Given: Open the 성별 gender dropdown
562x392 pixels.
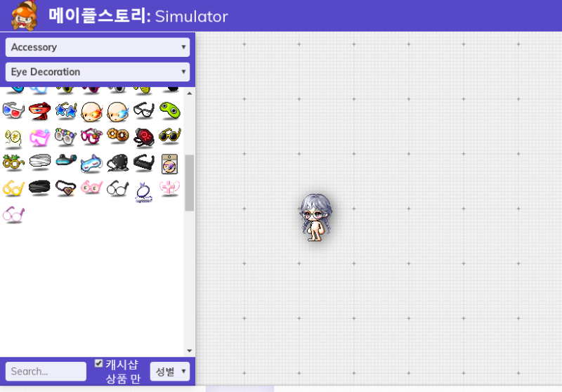Looking at the screenshot, I should 170,371.
